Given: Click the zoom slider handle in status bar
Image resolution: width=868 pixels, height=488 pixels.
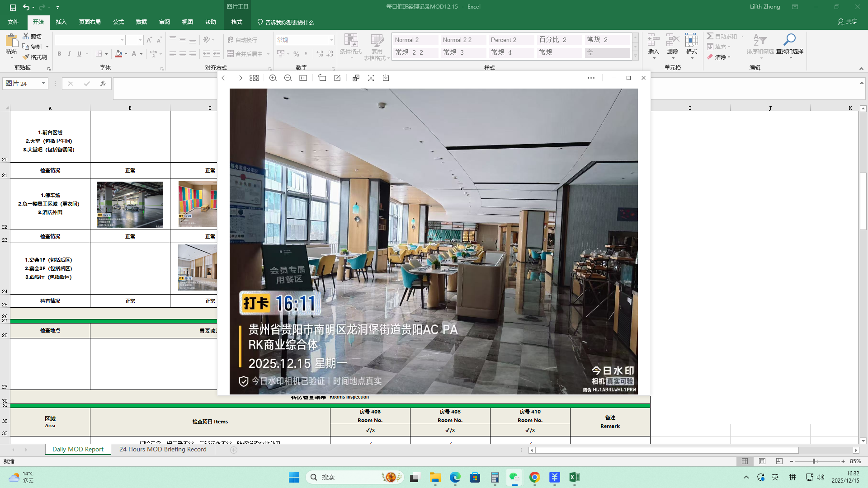Looking at the screenshot, I should (814, 461).
